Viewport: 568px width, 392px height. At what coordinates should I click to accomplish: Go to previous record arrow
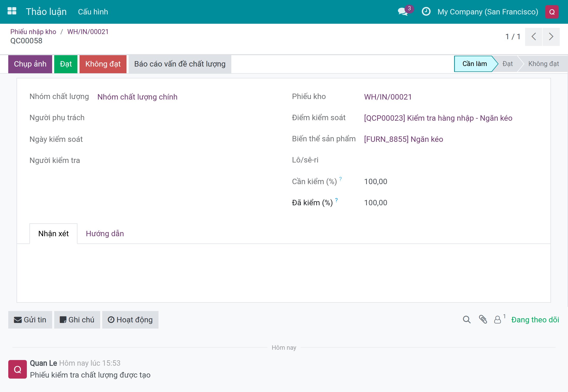click(534, 37)
